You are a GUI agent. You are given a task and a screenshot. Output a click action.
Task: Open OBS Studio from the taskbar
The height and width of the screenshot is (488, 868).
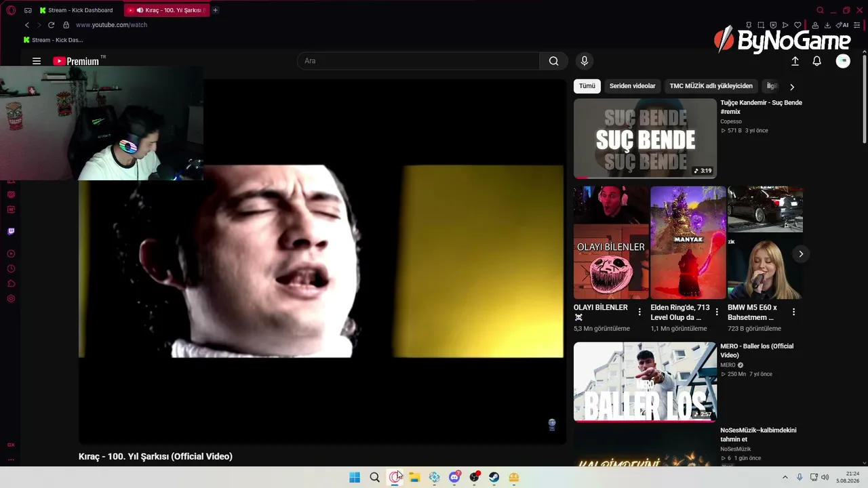tap(474, 477)
